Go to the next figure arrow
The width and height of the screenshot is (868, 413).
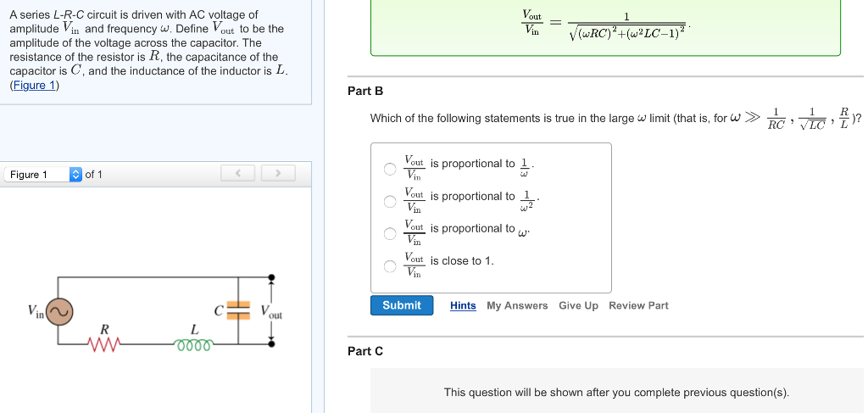coord(275,174)
